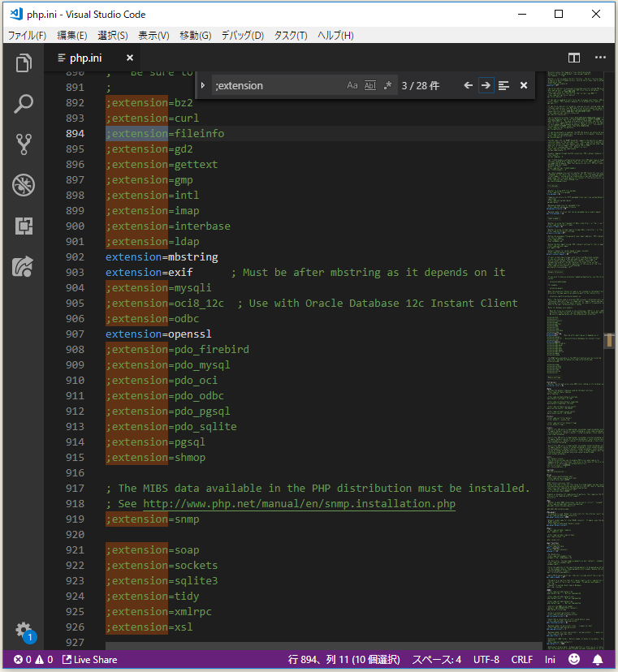618x672 pixels.
Task: Click Live Share in status bar
Action: [x=89, y=660]
